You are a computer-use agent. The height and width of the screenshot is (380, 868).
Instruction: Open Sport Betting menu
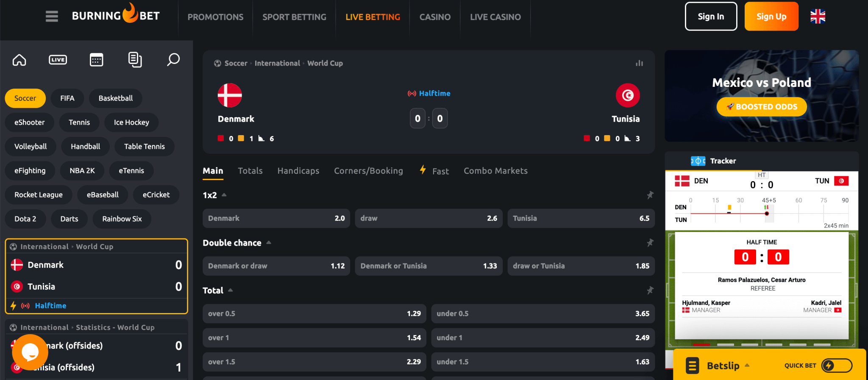(x=294, y=17)
